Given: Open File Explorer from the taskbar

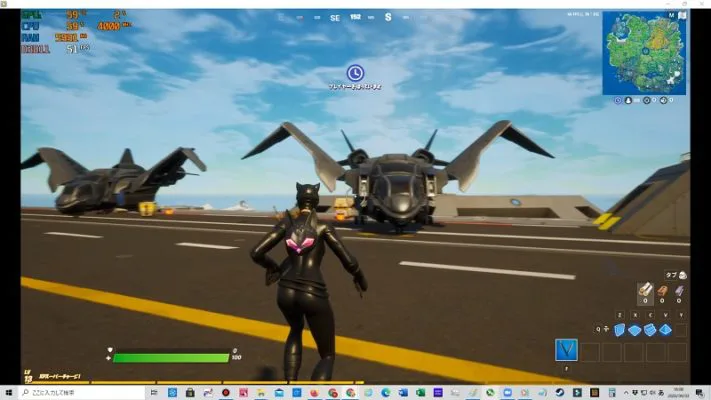Looking at the screenshot, I should point(261,393).
